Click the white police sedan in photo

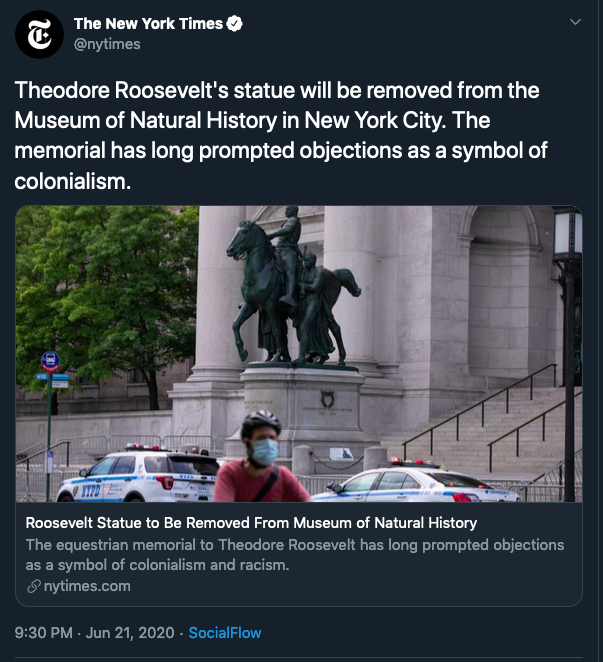click(416, 481)
